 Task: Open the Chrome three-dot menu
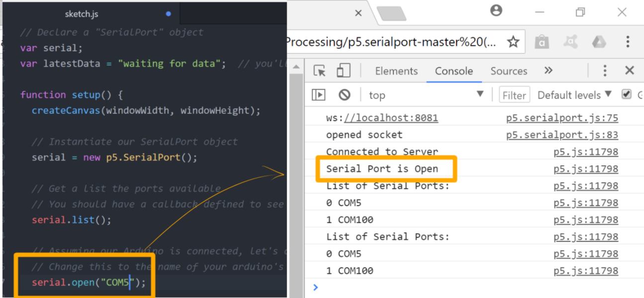point(627,42)
